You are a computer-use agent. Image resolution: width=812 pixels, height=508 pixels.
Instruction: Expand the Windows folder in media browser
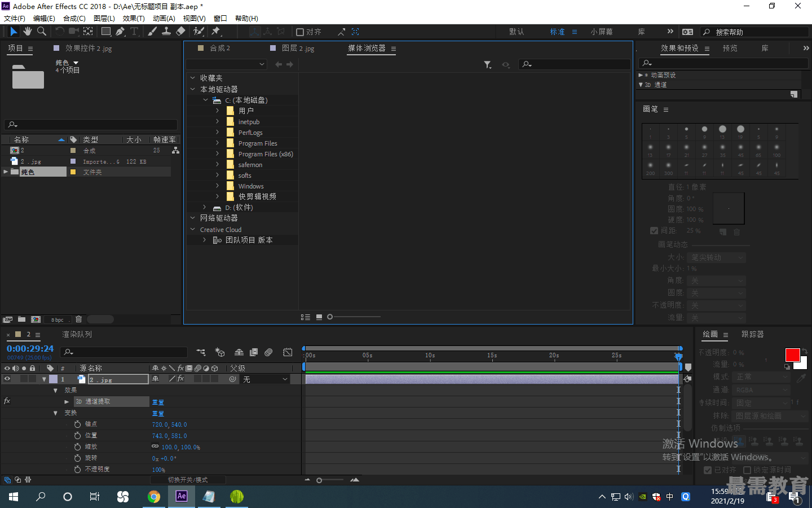(x=218, y=186)
